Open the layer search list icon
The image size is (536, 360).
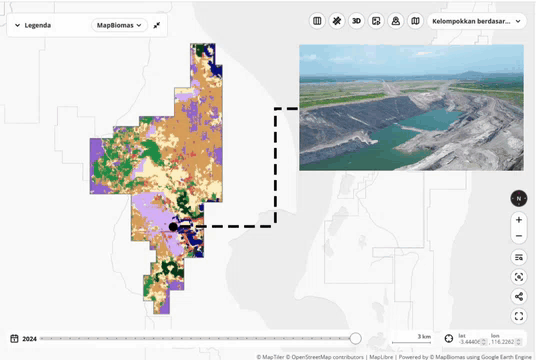click(519, 257)
